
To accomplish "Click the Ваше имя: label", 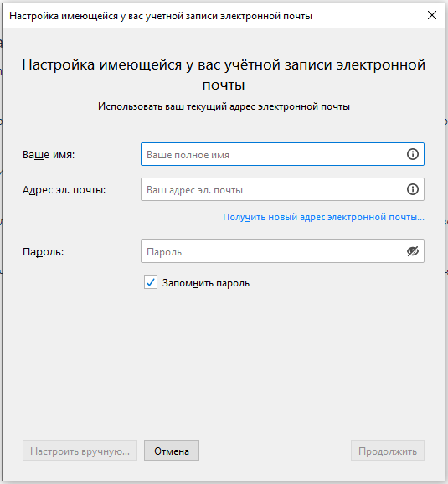I will (x=49, y=154).
